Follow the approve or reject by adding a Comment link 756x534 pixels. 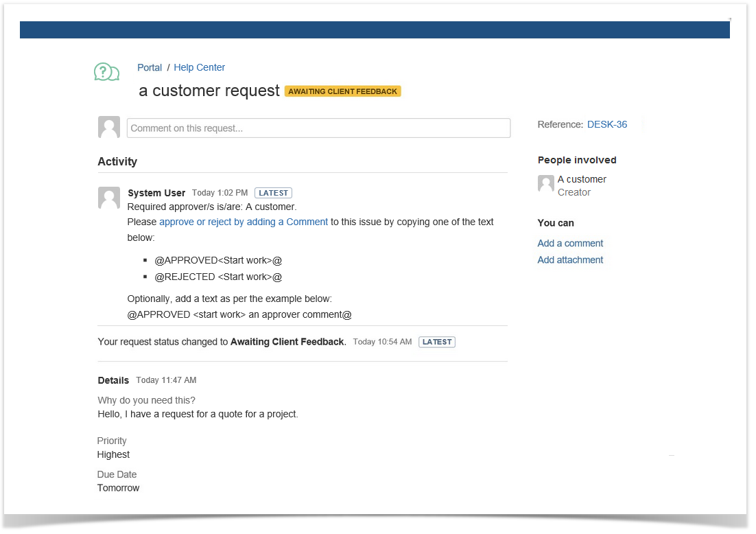[244, 222]
